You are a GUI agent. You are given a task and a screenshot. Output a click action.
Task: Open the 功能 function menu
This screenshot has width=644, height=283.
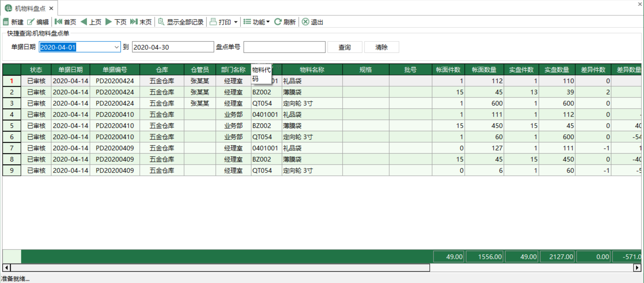pos(256,22)
